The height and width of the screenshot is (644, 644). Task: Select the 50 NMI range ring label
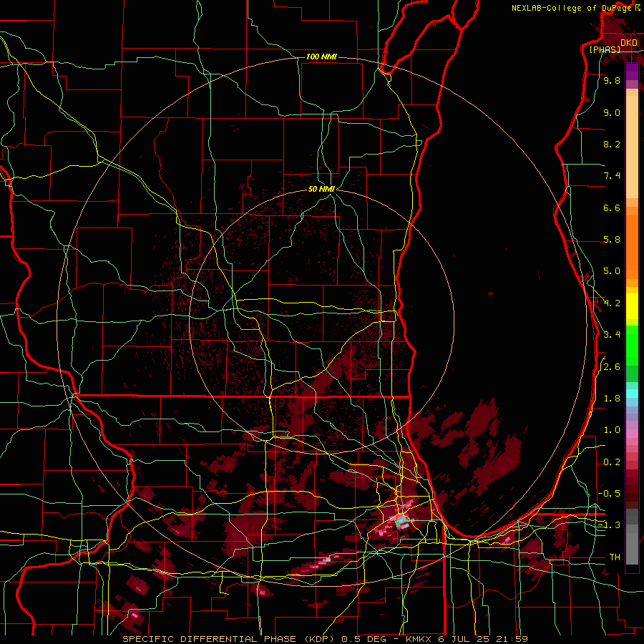(321, 189)
